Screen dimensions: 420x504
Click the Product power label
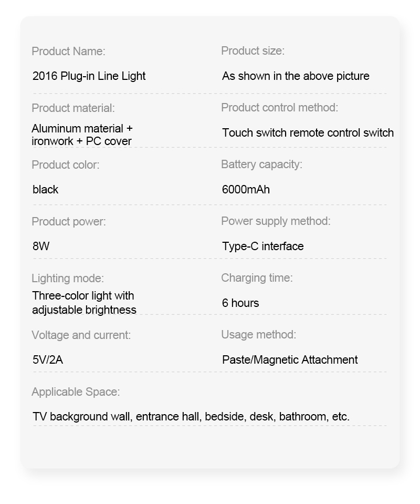[69, 222]
